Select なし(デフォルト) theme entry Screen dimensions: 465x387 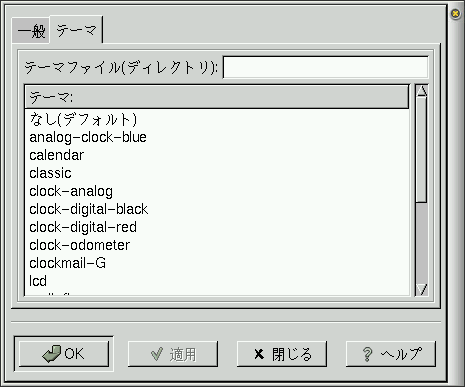217,119
